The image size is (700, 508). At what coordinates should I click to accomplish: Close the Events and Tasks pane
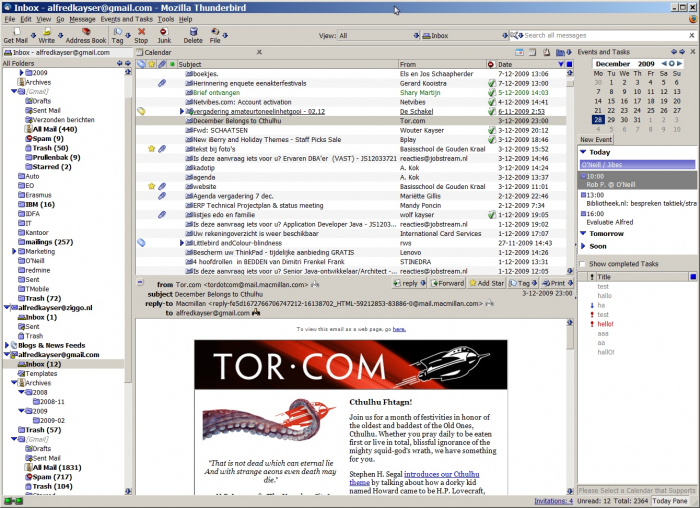693,52
